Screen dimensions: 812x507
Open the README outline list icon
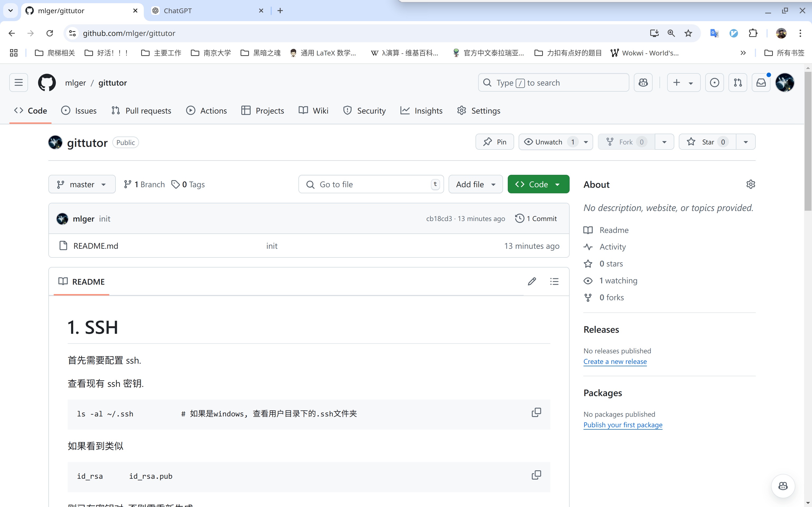tap(554, 281)
